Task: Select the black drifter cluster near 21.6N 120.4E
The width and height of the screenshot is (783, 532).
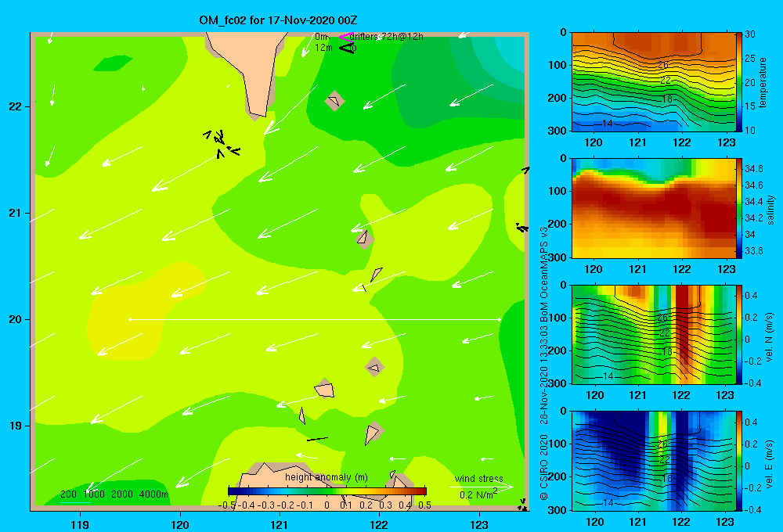Action: point(222,143)
